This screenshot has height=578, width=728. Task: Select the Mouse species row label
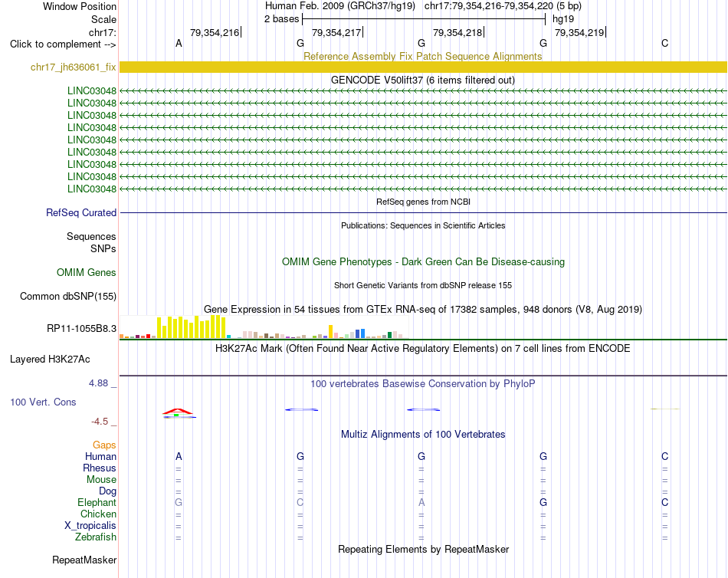click(x=101, y=480)
